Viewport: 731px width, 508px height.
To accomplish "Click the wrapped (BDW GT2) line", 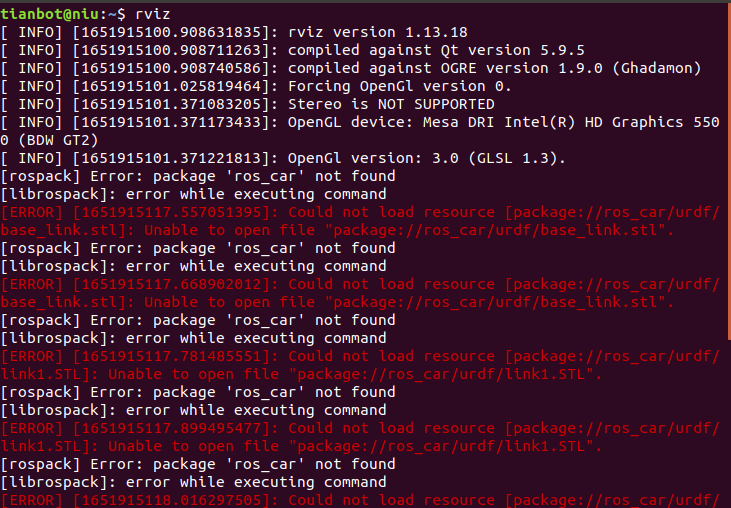I will coord(49,140).
